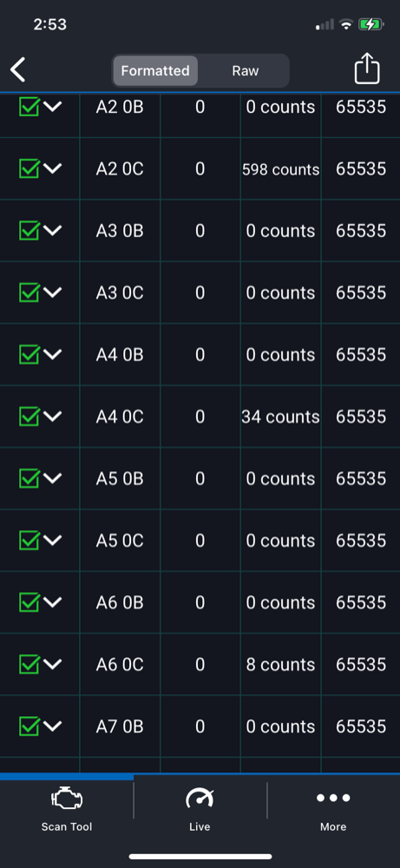The width and height of the screenshot is (400, 868).
Task: Uncheck the A2 0C row checkbox
Action: (x=30, y=168)
